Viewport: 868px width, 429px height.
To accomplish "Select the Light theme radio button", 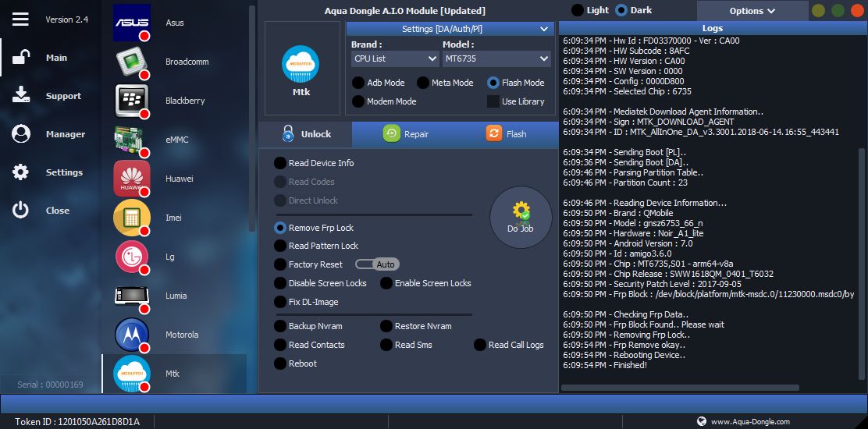I will click(x=578, y=10).
